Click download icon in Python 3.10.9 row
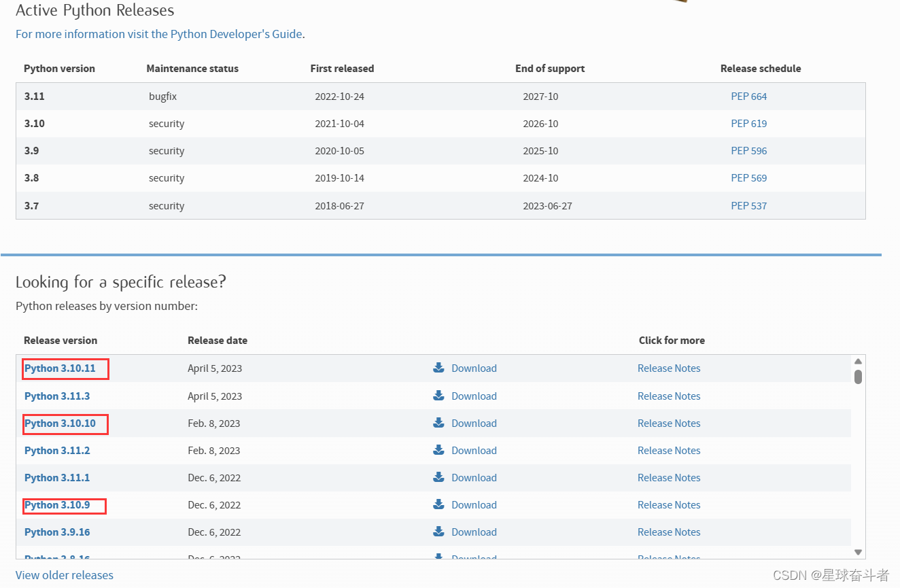900x588 pixels. coord(438,504)
